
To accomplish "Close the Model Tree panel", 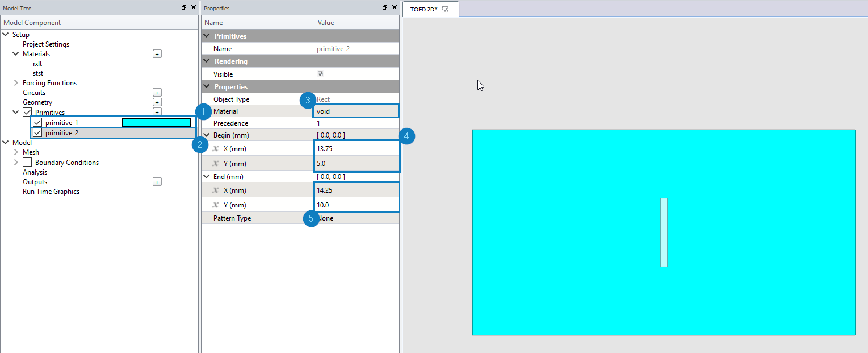I will pyautogui.click(x=193, y=7).
